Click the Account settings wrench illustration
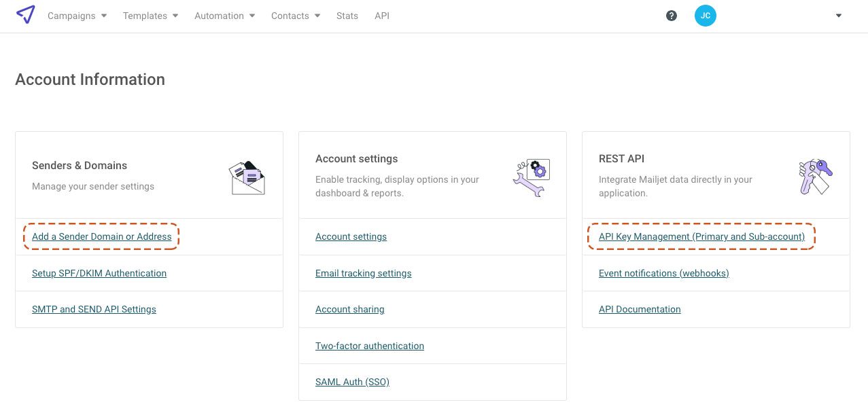868x413 pixels. tap(532, 178)
